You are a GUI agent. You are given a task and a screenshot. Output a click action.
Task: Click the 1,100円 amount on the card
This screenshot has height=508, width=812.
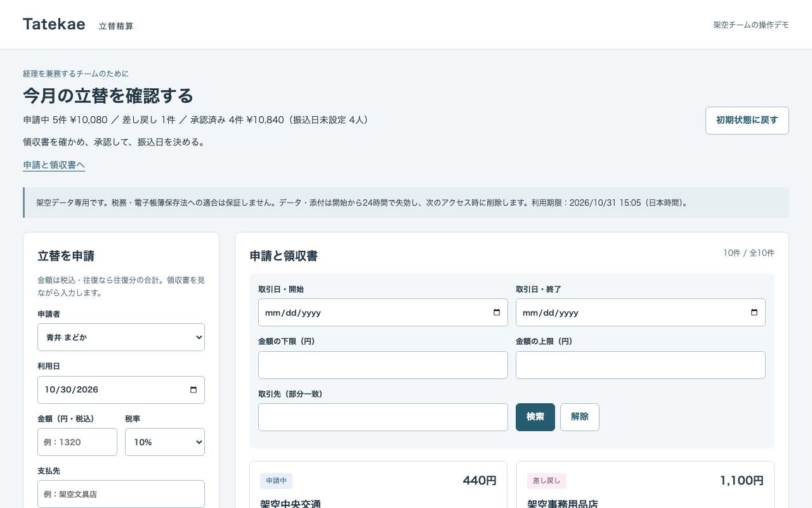point(742,481)
